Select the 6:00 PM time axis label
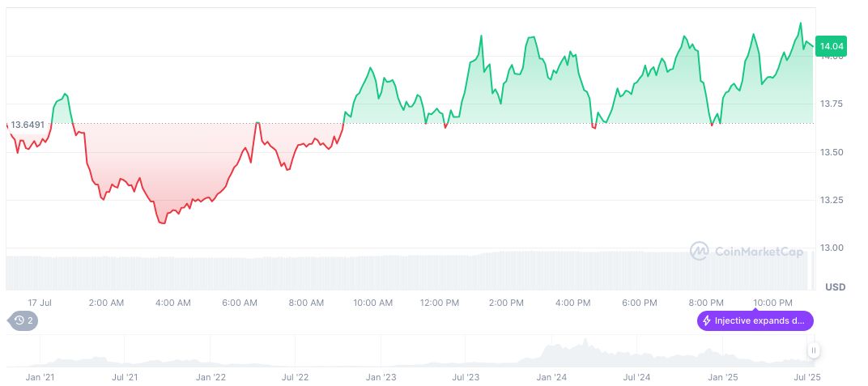This screenshot has height=386, width=868. (x=640, y=303)
